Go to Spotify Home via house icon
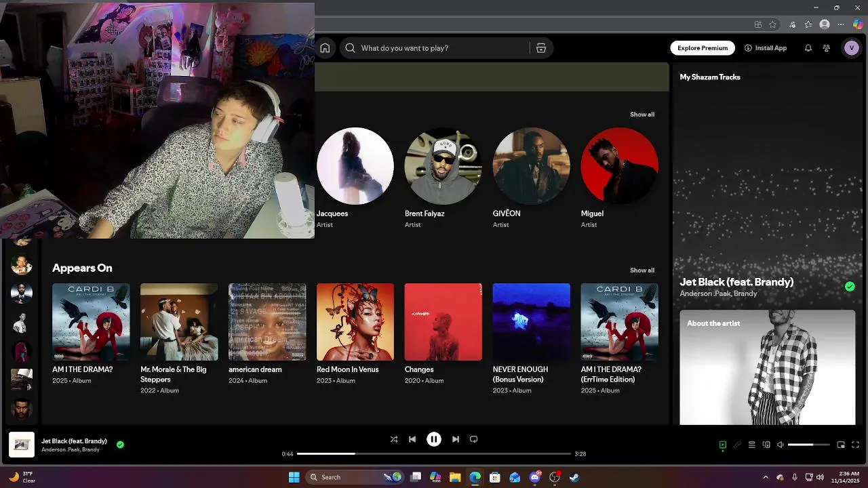The height and width of the screenshot is (488, 868). pos(325,48)
